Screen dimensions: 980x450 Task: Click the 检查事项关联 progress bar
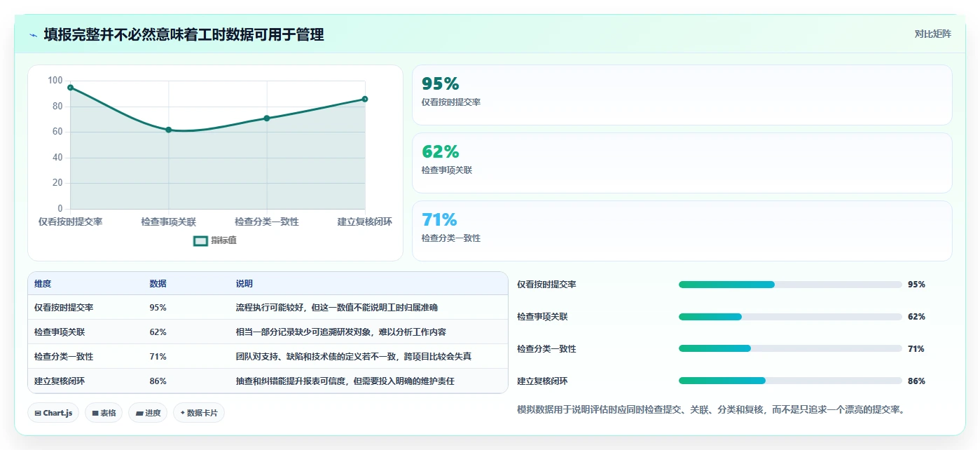[x=790, y=317]
